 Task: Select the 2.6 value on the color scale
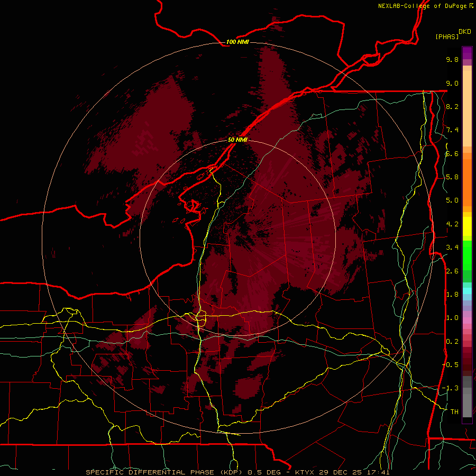[x=452, y=271]
